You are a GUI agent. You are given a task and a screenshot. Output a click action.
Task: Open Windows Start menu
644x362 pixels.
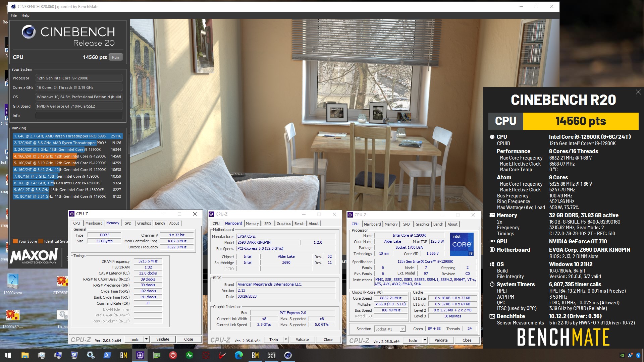point(8,355)
